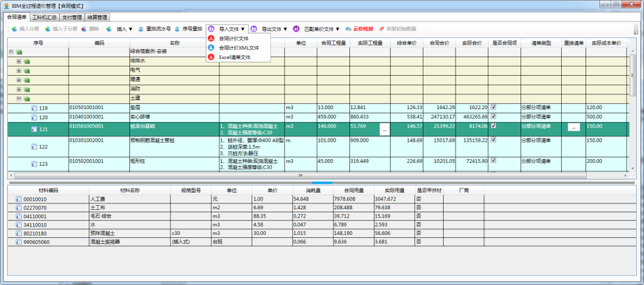Click the 匹配单价文件 purple icon
The image size is (644, 285).
[296, 29]
